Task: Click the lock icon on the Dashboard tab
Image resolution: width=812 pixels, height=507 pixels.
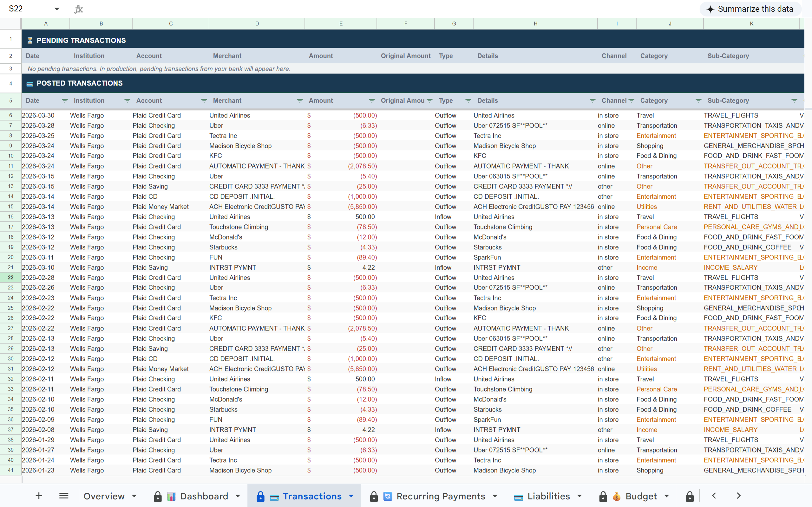Action: [x=158, y=496]
